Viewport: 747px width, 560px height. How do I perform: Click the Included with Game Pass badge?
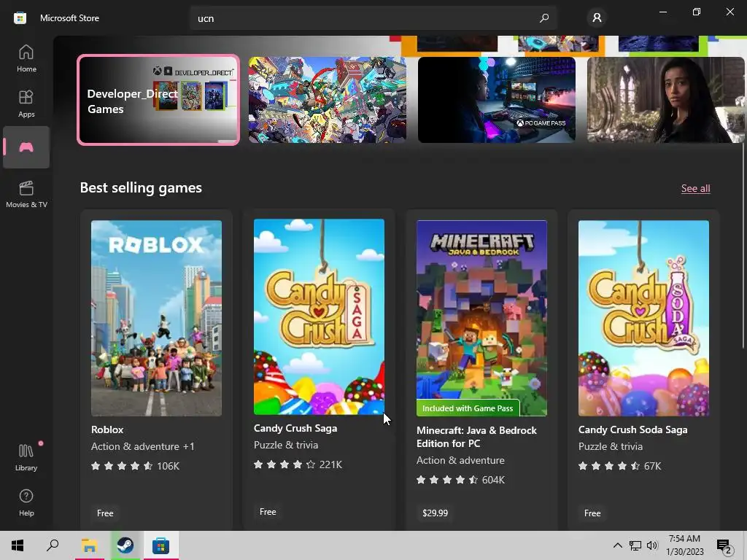pyautogui.click(x=468, y=408)
